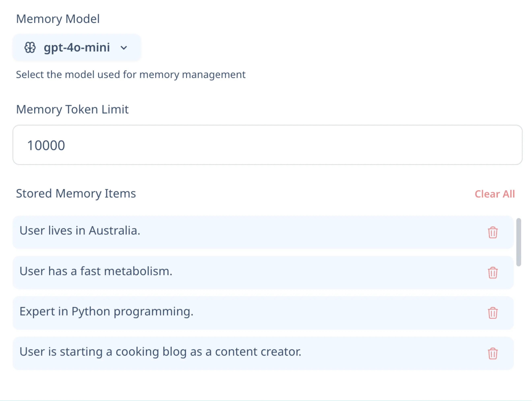Click the Memory Token Limit label
The image size is (532, 401).
click(x=72, y=109)
